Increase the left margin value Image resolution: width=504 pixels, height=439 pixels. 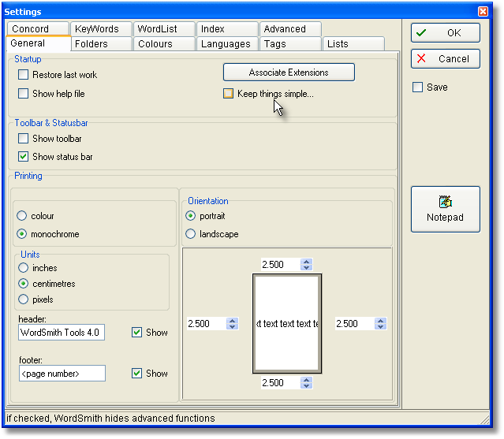tap(232, 321)
